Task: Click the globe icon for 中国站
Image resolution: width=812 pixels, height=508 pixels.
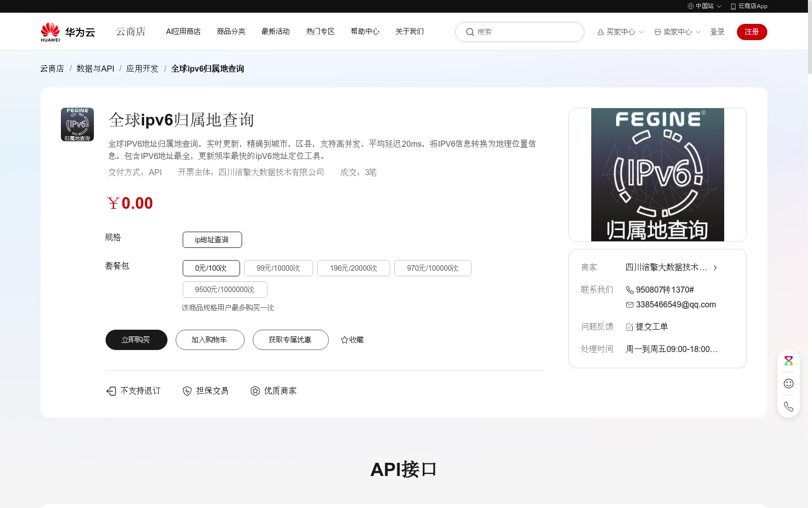Action: tap(691, 6)
